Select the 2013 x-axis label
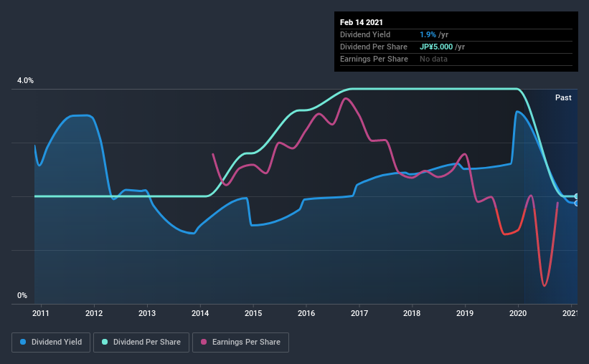 click(147, 313)
